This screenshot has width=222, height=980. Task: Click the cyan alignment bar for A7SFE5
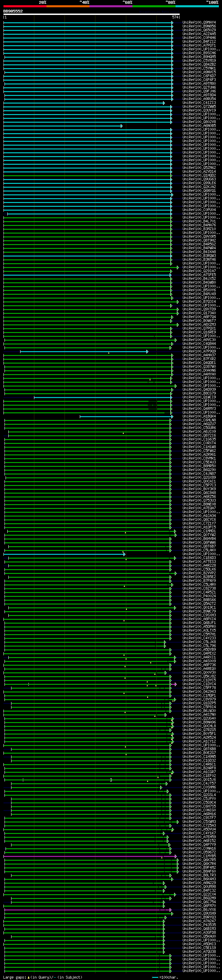pyautogui.click(x=88, y=275)
